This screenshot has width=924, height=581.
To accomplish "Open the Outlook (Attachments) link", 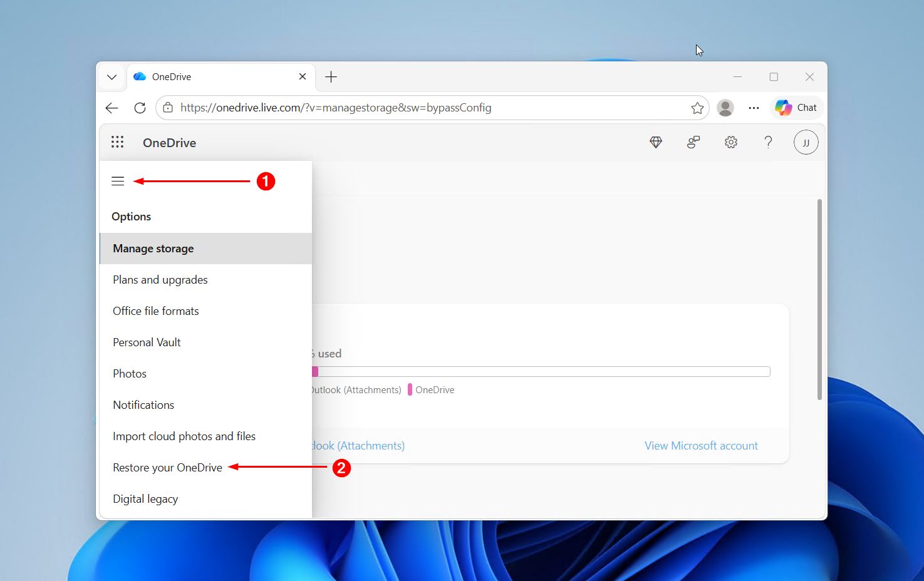I will click(358, 446).
